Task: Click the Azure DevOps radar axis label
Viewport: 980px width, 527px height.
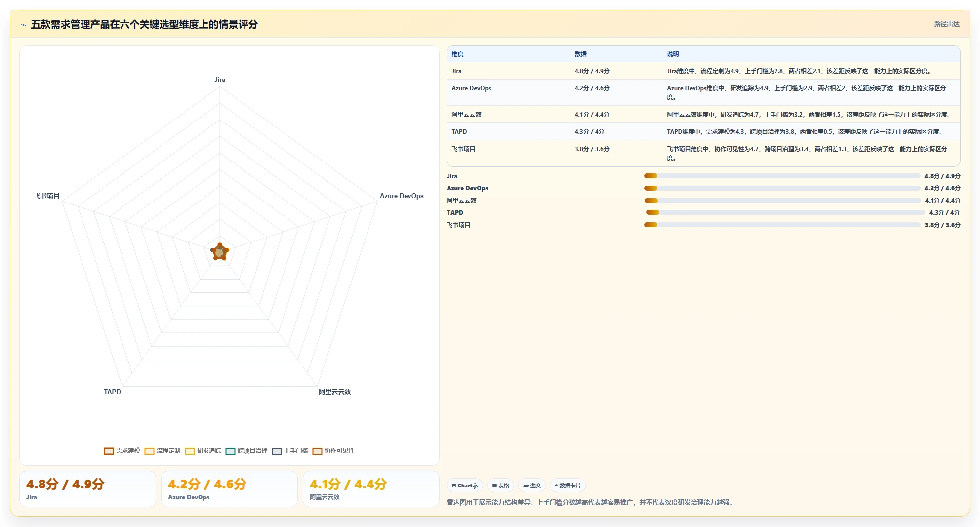Action: coord(402,196)
